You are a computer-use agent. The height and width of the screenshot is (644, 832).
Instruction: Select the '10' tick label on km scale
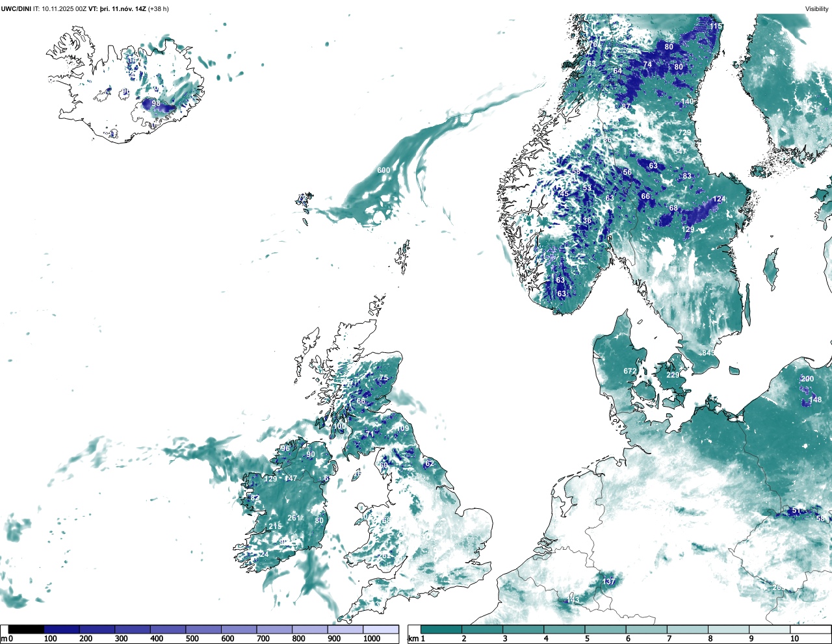794,639
